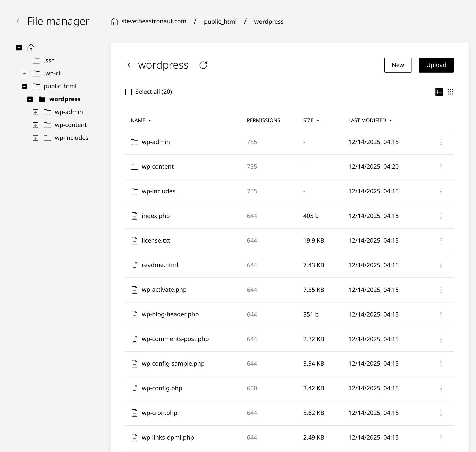Open three-dot menu for index.php
Image resolution: width=476 pixels, height=452 pixels.
[441, 216]
